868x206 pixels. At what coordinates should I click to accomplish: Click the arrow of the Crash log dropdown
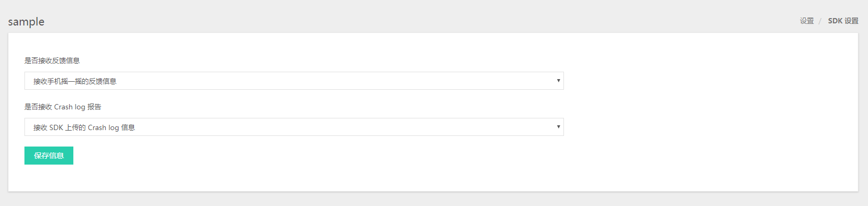558,127
